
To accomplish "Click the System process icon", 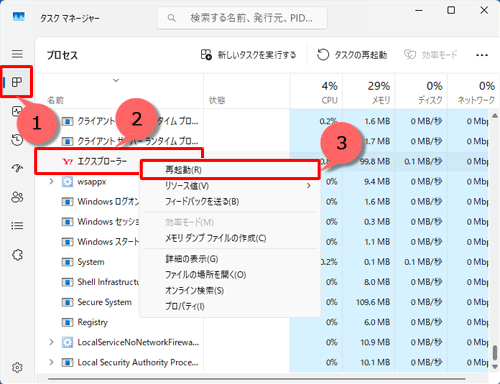I will [x=67, y=262].
